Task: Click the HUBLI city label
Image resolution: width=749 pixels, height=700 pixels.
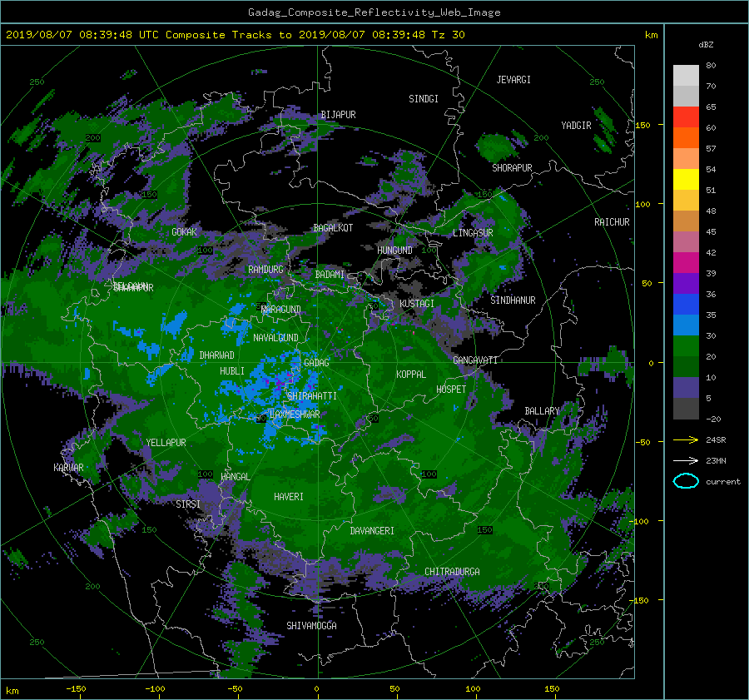Action: [231, 370]
